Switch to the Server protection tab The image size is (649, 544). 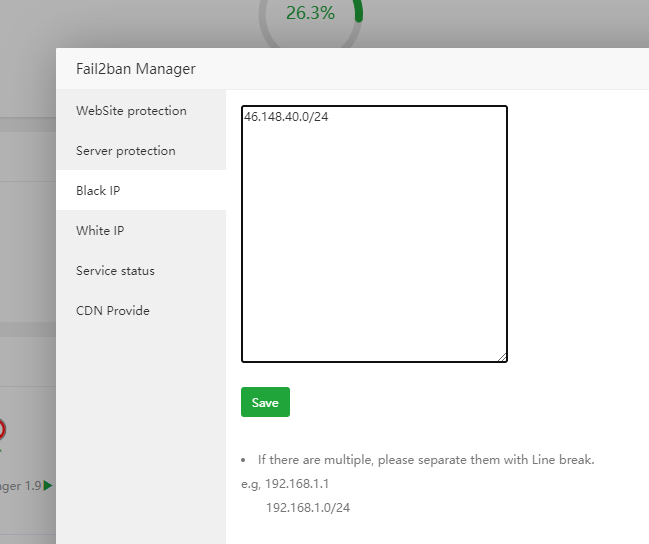pos(141,151)
